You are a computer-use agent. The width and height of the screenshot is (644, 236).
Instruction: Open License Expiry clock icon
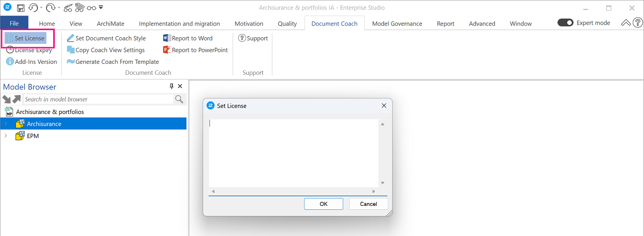(10, 50)
